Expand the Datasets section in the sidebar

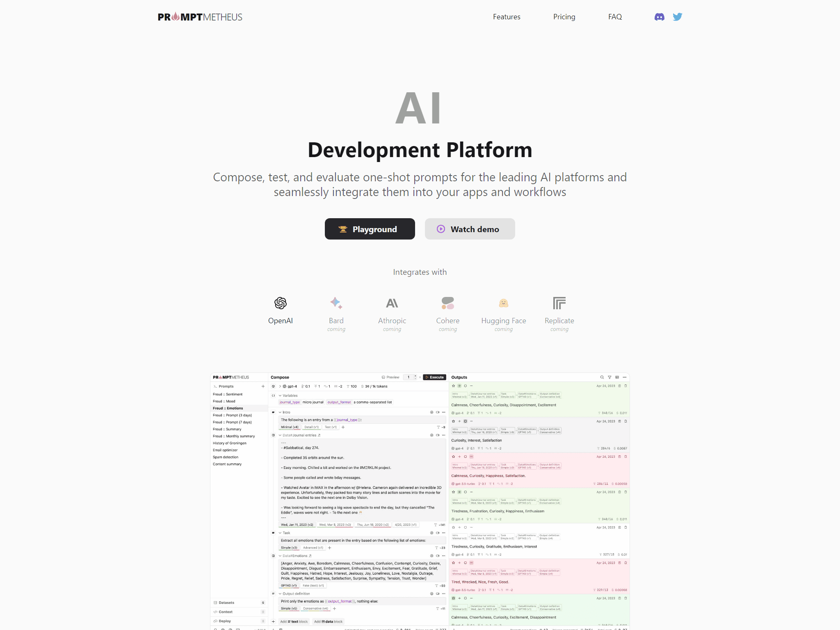pos(239,603)
